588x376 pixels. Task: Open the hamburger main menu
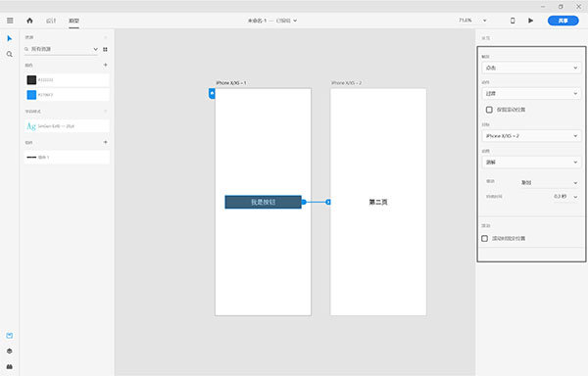pos(10,21)
